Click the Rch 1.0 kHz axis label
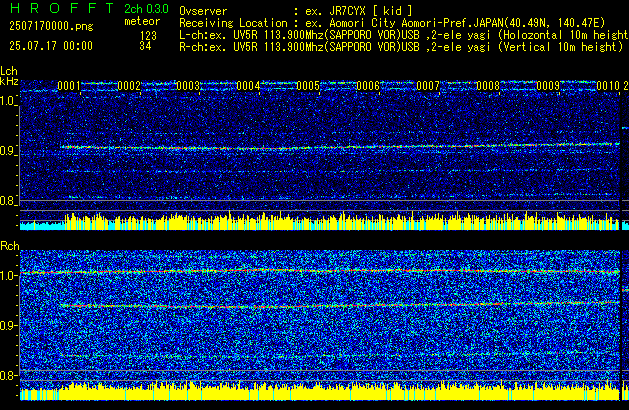Image resolution: width=629 pixels, height=410 pixels. point(8,276)
